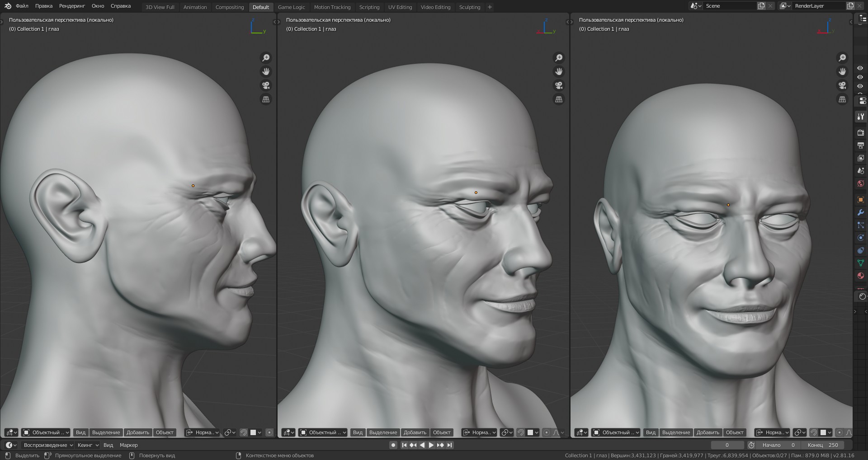This screenshot has height=460, width=868.
Task: Open the World properties tab
Action: [860, 183]
